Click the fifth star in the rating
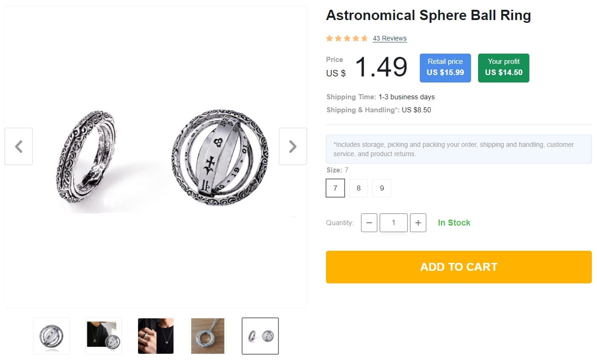 pyautogui.click(x=364, y=38)
